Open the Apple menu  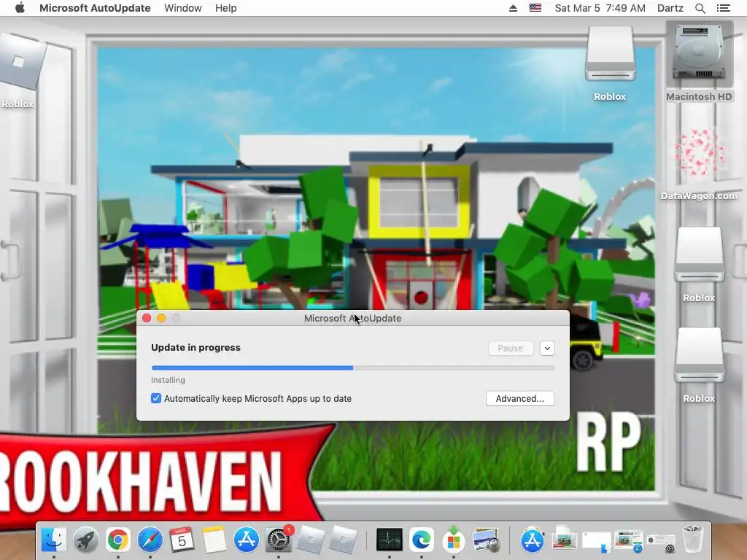click(x=20, y=8)
